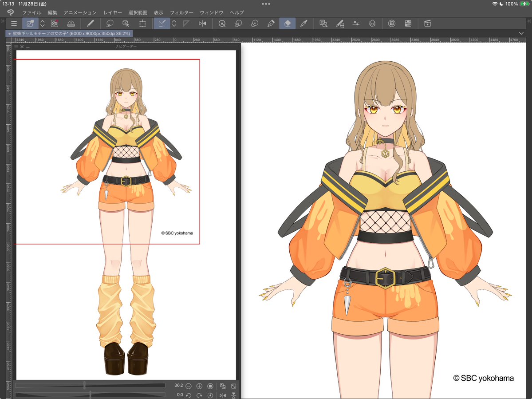Image resolution: width=532 pixels, height=399 pixels.
Task: Flip canvas horizontally in Navigator
Action: [223, 395]
